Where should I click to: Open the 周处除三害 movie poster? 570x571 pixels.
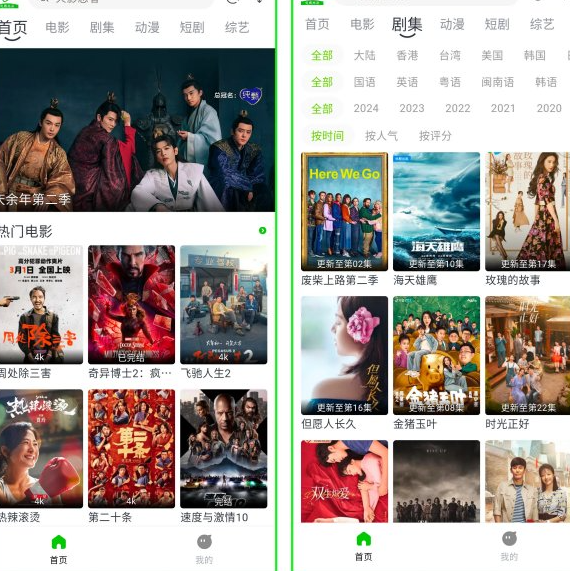(41, 304)
